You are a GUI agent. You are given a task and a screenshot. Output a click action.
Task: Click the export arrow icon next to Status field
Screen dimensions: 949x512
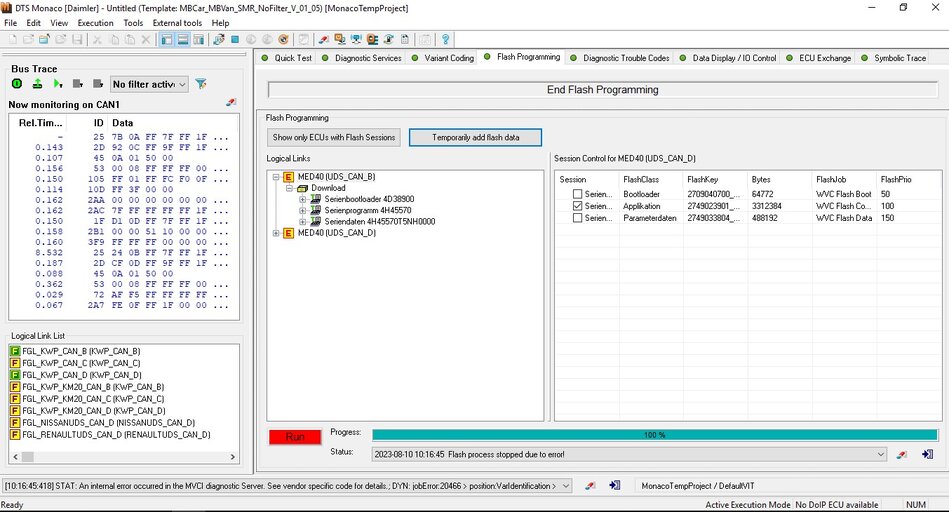(927, 454)
